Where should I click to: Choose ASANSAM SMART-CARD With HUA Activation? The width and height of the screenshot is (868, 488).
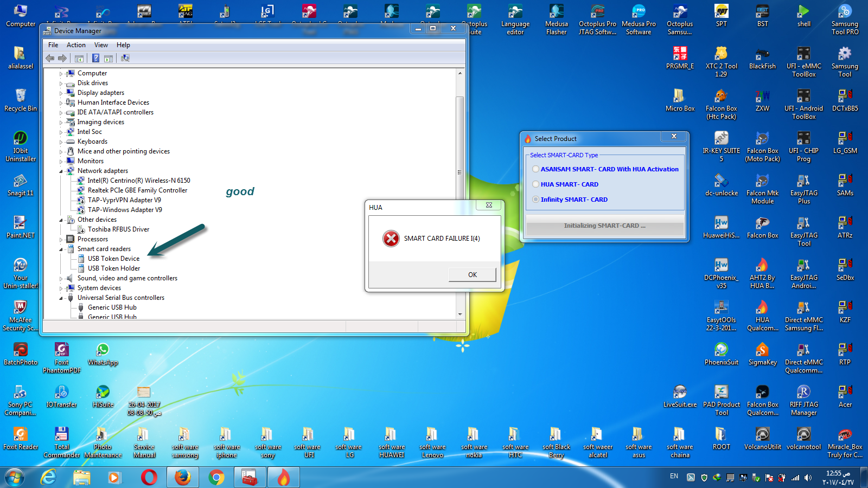pyautogui.click(x=536, y=169)
